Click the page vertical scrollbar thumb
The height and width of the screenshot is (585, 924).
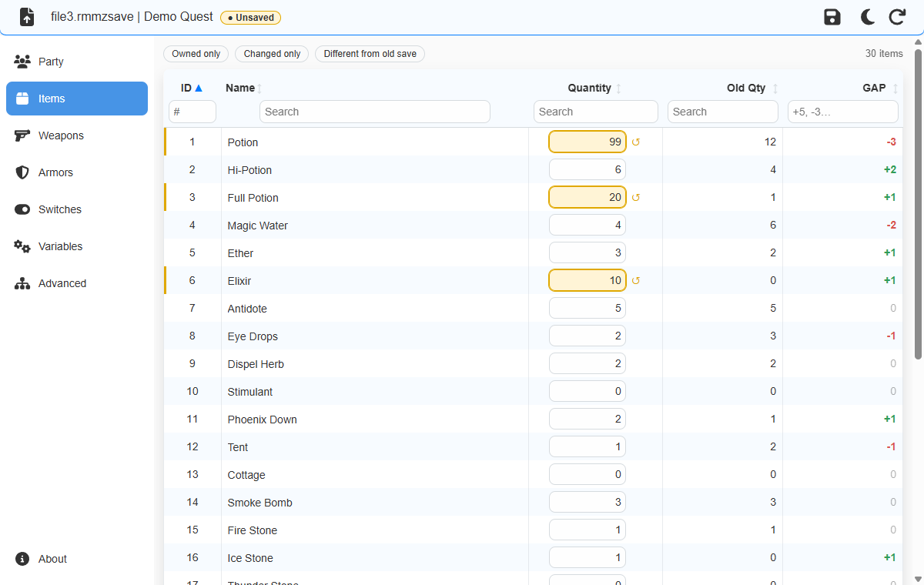click(918, 203)
